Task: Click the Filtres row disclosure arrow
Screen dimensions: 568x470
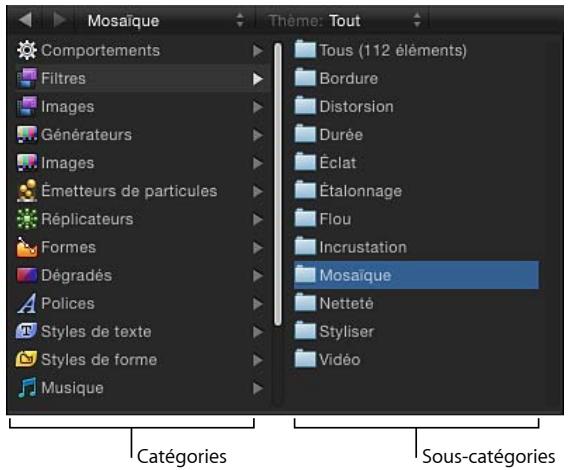Action: [x=258, y=79]
